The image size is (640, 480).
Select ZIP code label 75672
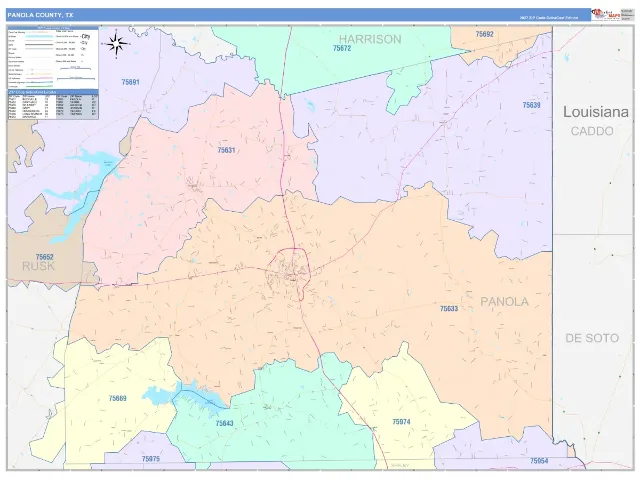coord(342,48)
